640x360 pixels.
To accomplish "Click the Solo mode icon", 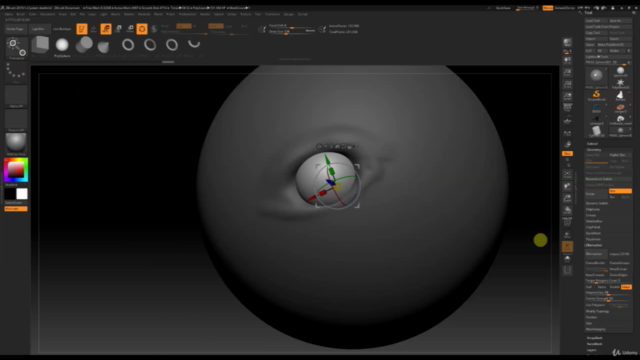I will pyautogui.click(x=567, y=258).
